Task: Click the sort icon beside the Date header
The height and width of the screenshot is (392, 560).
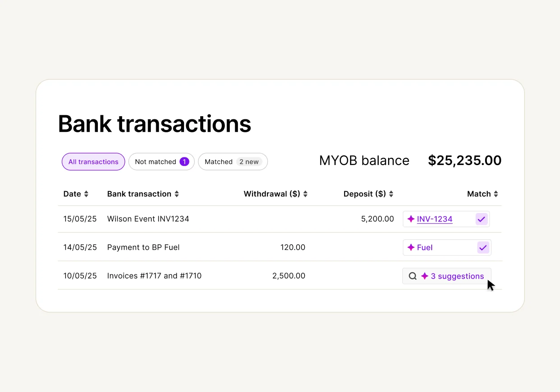Action: (87, 194)
